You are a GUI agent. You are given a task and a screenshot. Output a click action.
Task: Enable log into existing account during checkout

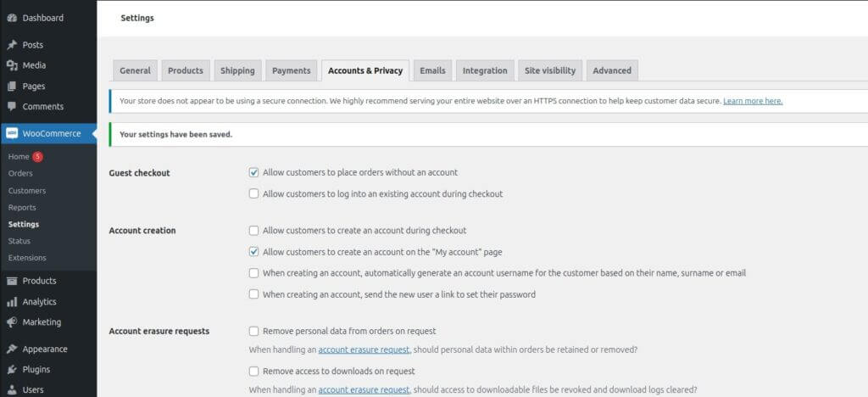point(253,193)
